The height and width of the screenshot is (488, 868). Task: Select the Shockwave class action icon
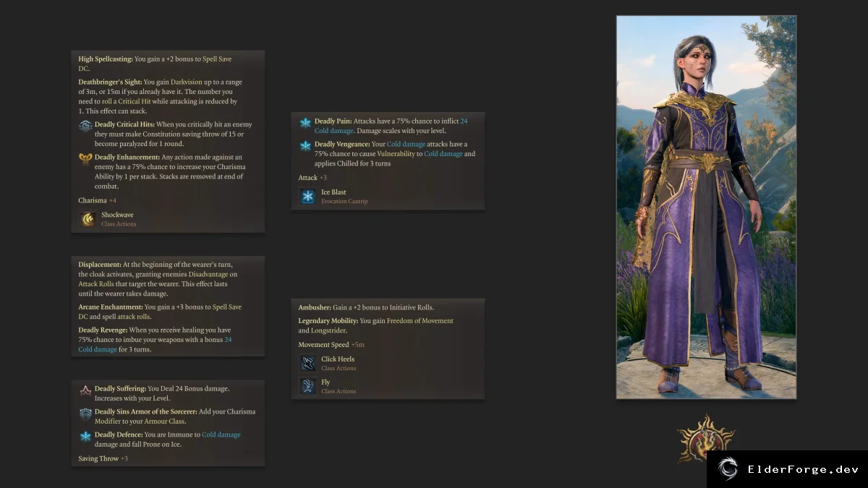(x=88, y=219)
